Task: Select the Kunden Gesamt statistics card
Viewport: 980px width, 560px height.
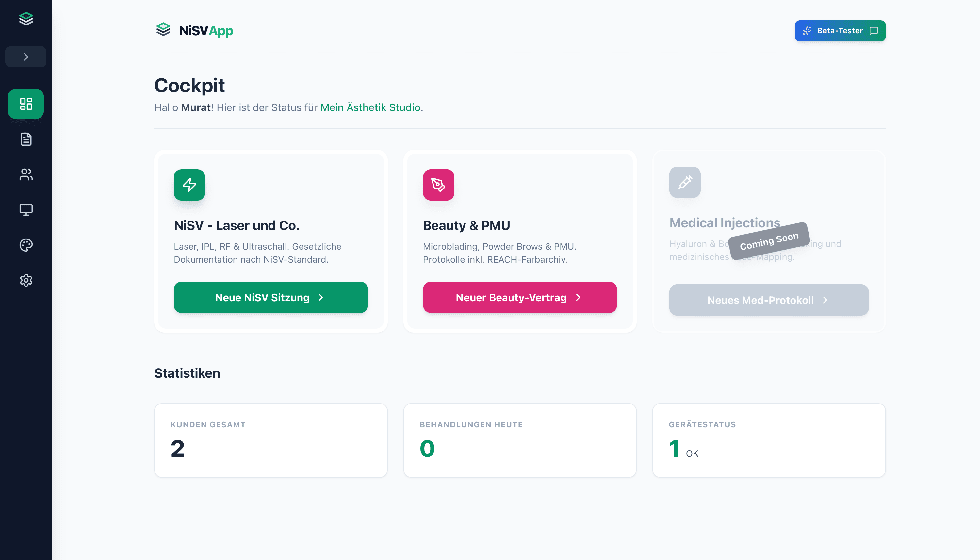Action: point(271,440)
